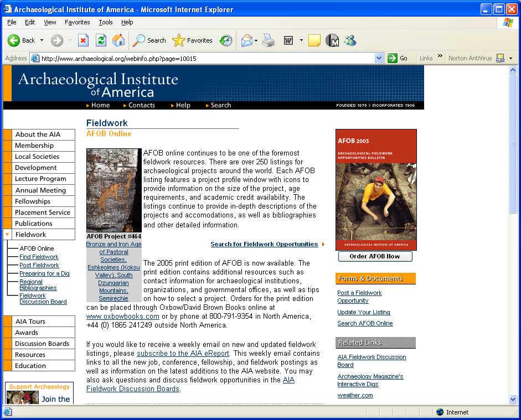Image resolution: width=521 pixels, height=420 pixels.
Task: Open the Favorites menu
Action: [x=78, y=22]
